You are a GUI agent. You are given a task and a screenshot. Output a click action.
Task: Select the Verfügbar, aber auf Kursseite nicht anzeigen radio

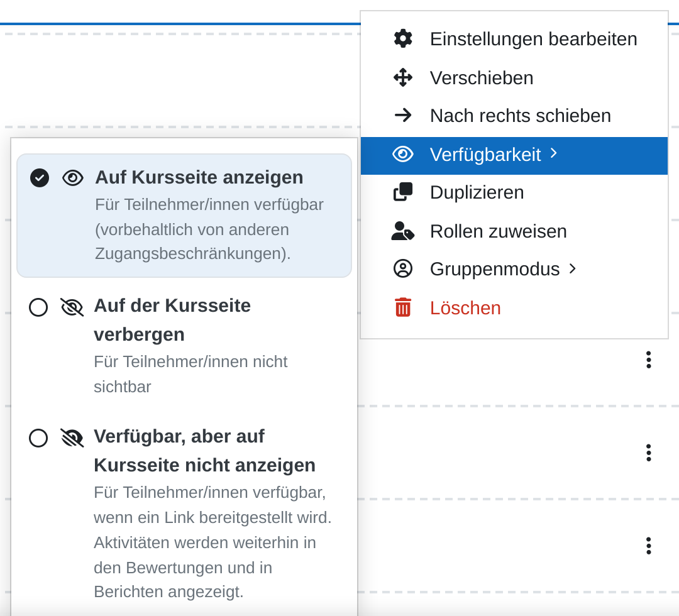coord(38,437)
